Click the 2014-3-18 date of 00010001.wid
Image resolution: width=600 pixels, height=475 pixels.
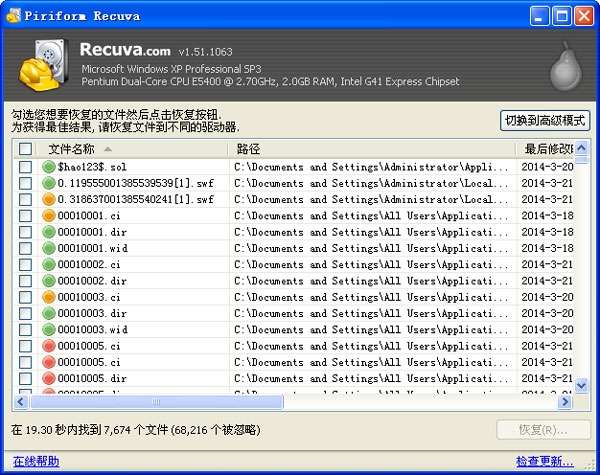pyautogui.click(x=547, y=248)
